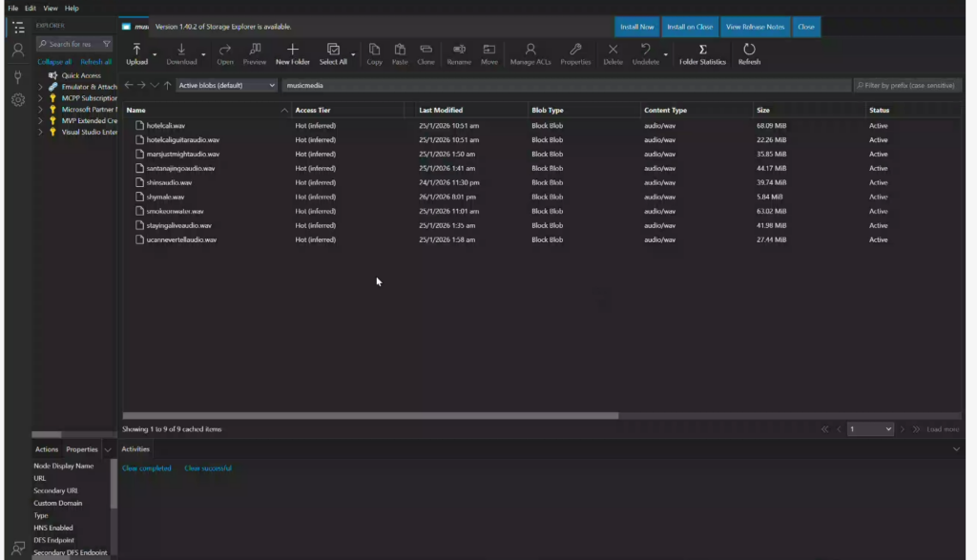Click the Manage ACLs toolbar icon
Viewport: 977px width, 560px height.
(x=530, y=53)
